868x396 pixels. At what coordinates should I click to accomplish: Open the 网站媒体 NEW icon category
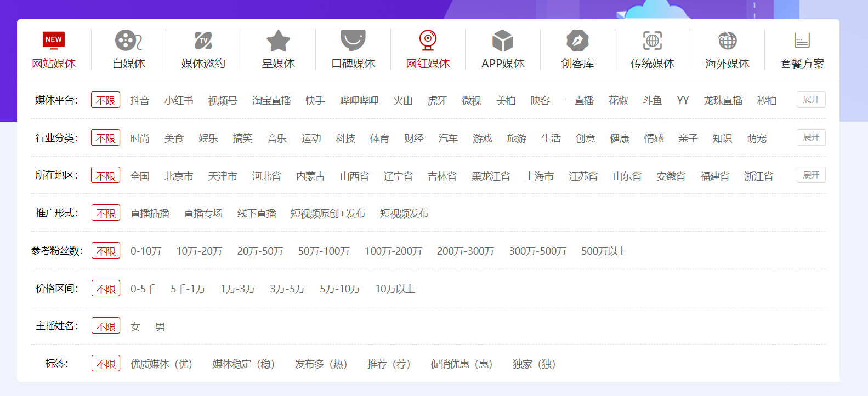click(54, 41)
